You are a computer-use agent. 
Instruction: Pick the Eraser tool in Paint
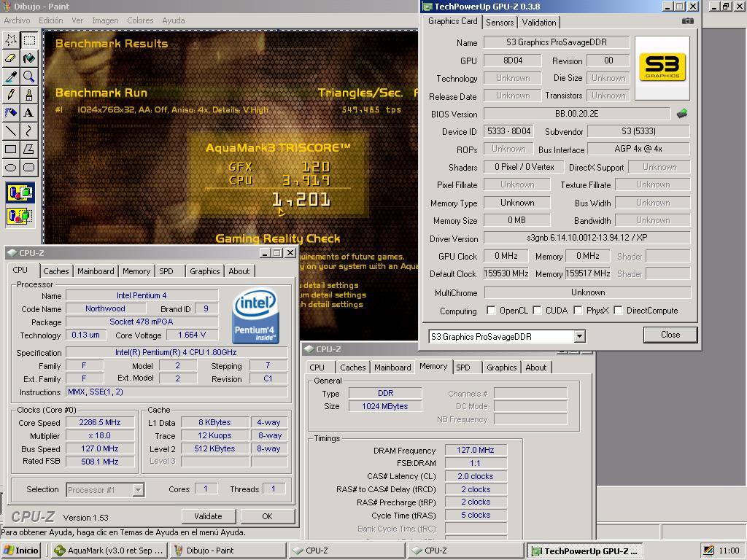[x=11, y=58]
